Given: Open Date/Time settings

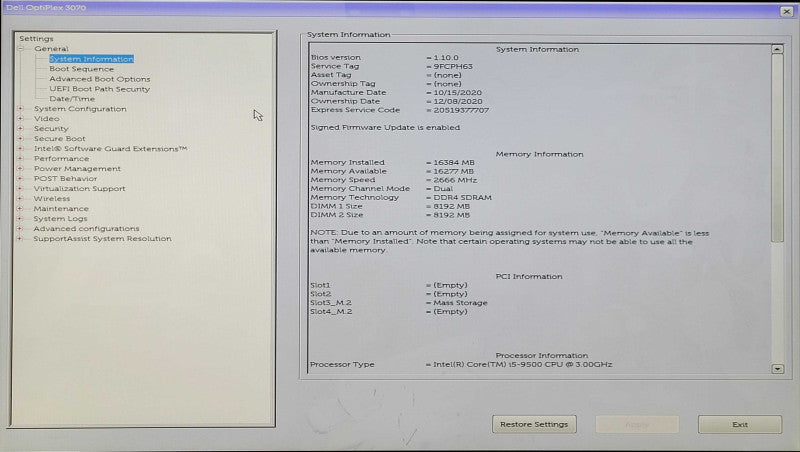Looking at the screenshot, I should 72,99.
